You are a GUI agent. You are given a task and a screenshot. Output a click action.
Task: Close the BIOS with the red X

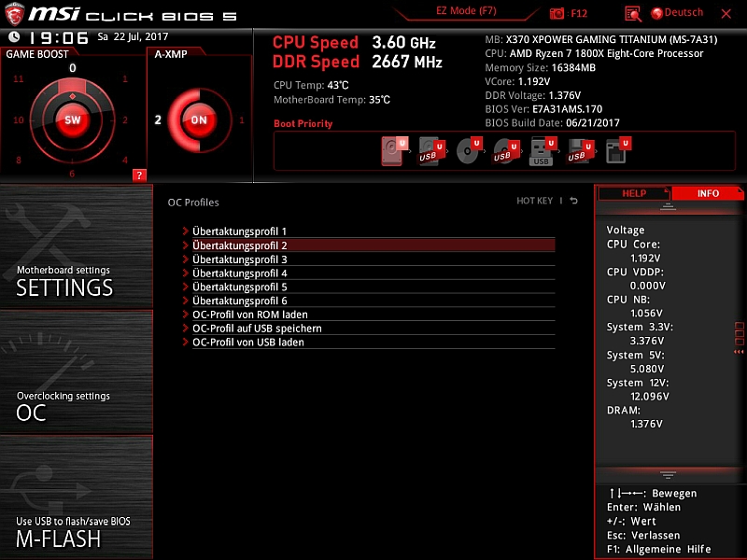[x=726, y=14]
